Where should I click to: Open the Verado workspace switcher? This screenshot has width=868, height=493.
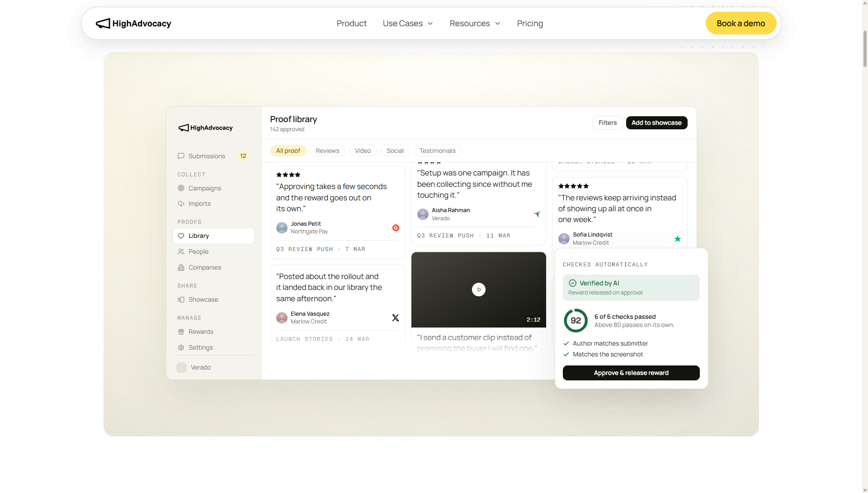coord(213,368)
